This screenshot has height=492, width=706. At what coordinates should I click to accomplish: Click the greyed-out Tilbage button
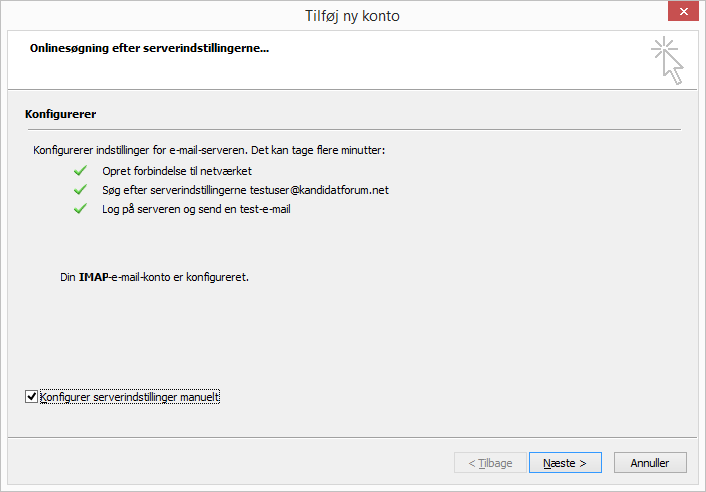488,463
